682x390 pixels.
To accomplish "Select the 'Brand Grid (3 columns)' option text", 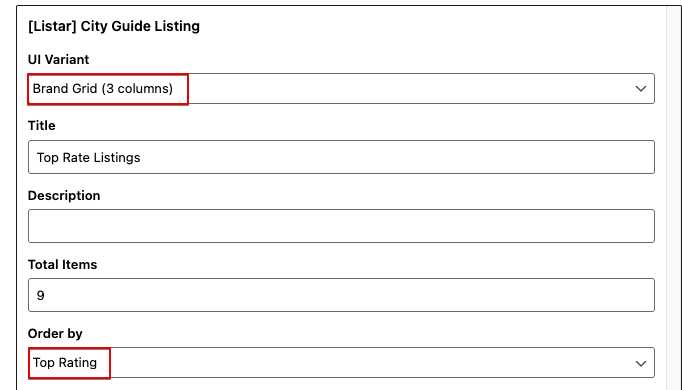I will (x=103, y=89).
